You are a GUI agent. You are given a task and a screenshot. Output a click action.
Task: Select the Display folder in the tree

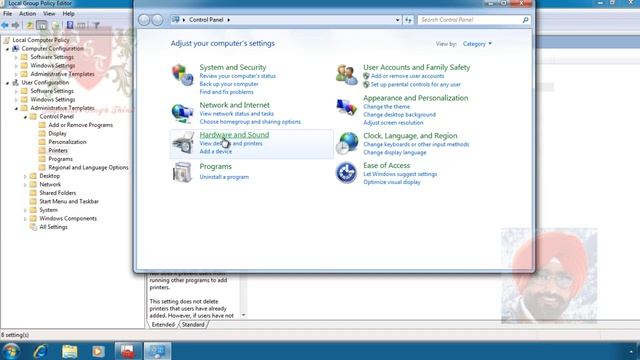coord(57,134)
